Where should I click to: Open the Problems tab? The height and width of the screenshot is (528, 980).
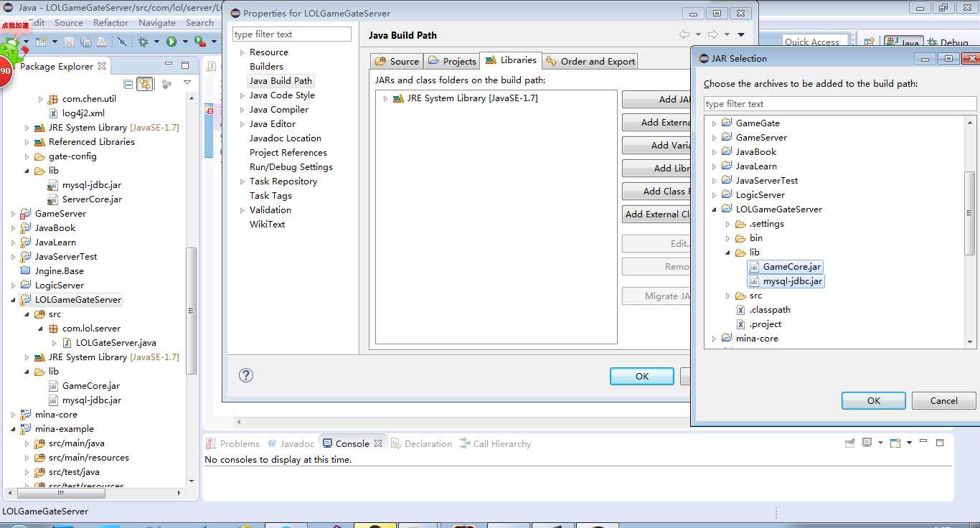pos(232,444)
